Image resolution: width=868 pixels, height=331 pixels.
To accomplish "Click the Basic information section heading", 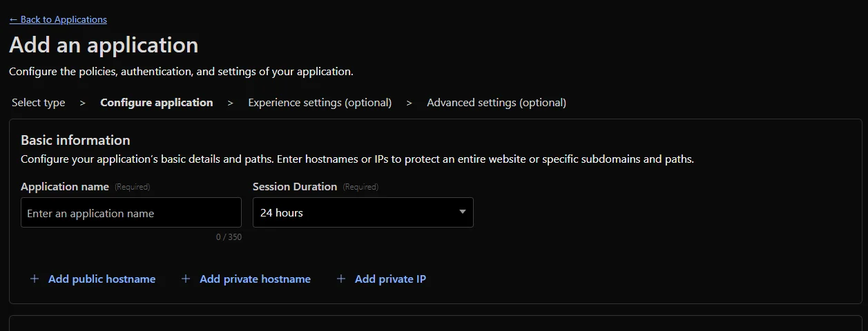I will tap(75, 140).
